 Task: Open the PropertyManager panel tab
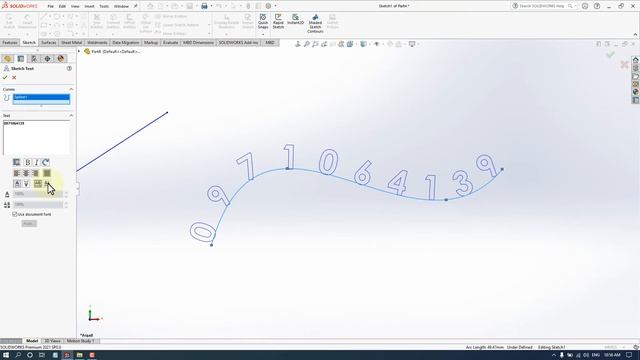21,59
